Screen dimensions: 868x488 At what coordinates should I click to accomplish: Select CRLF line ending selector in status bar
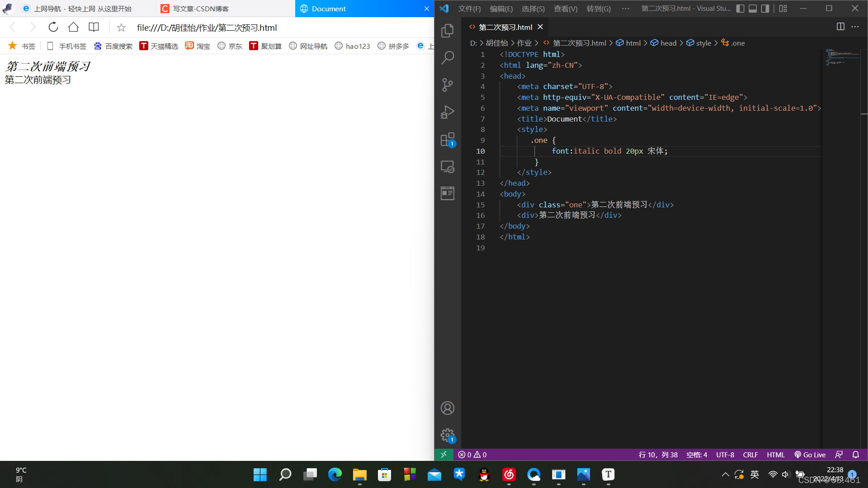coord(750,455)
